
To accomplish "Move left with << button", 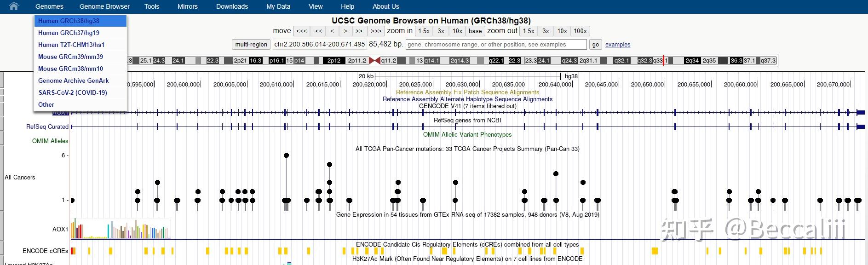I will click(318, 31).
